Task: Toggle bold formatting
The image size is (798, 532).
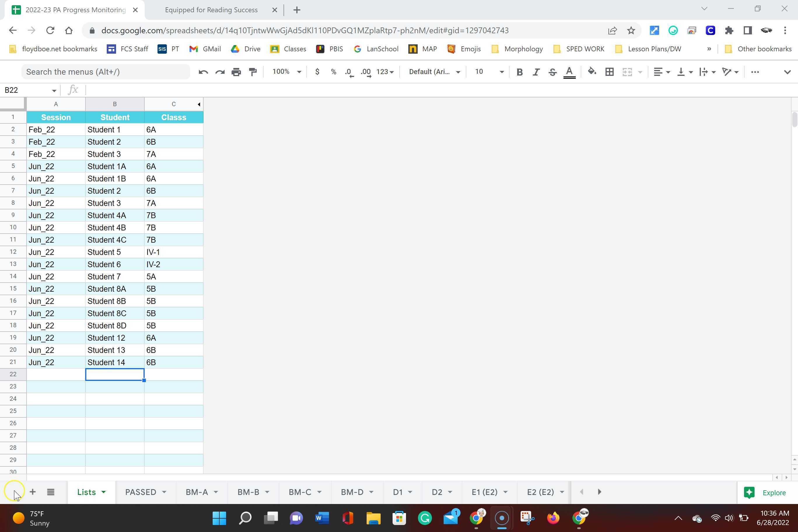Action: click(519, 71)
